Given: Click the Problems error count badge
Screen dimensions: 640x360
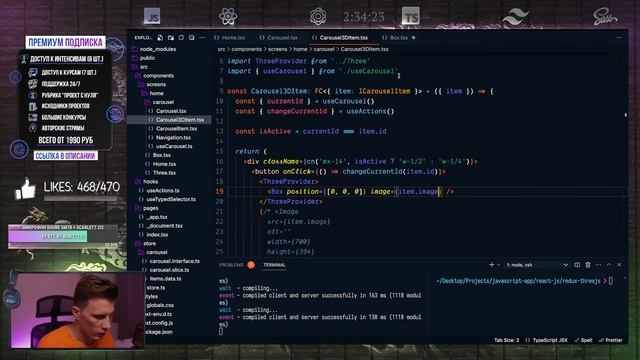Looking at the screenshot, I should click(251, 265).
